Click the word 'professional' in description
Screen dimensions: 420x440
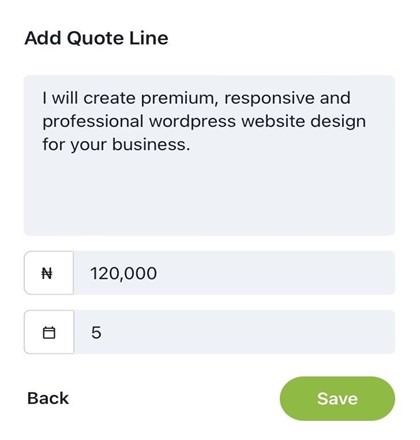(93, 122)
